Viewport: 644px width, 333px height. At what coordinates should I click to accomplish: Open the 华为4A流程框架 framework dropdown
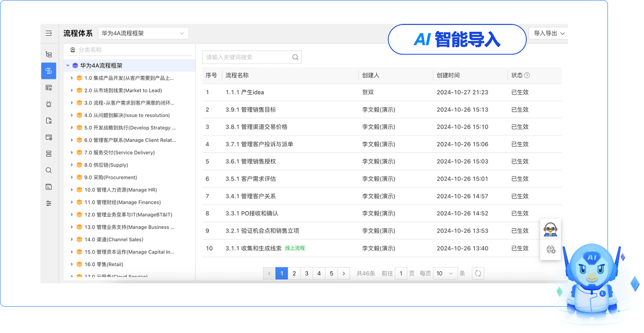(x=143, y=34)
